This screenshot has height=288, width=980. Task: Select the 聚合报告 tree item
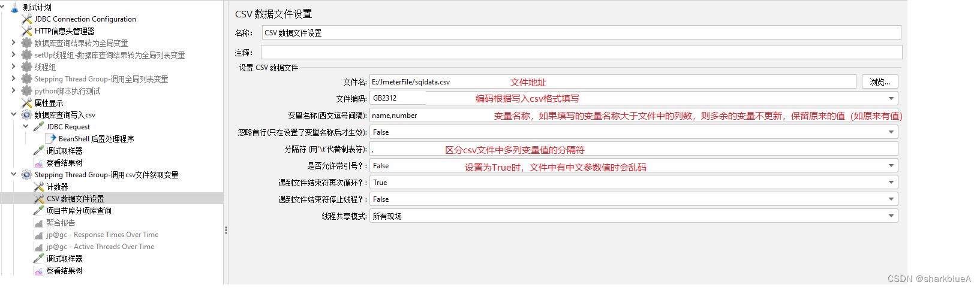click(x=61, y=223)
